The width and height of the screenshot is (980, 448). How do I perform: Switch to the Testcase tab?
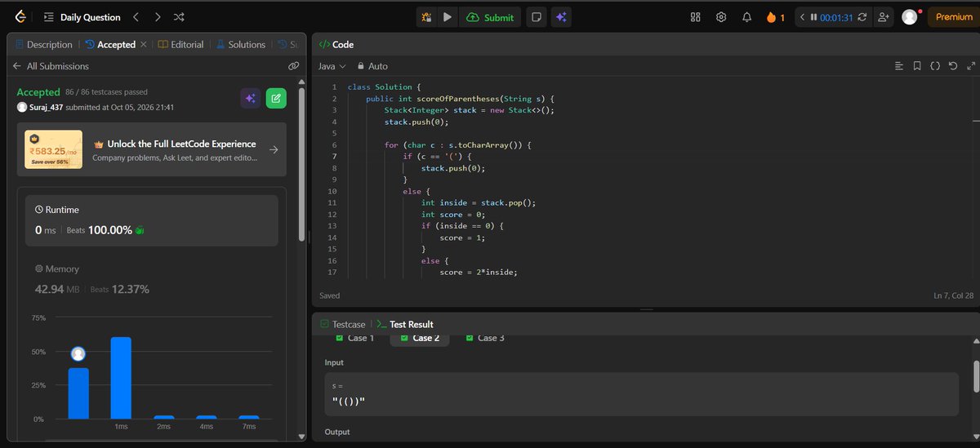point(343,324)
